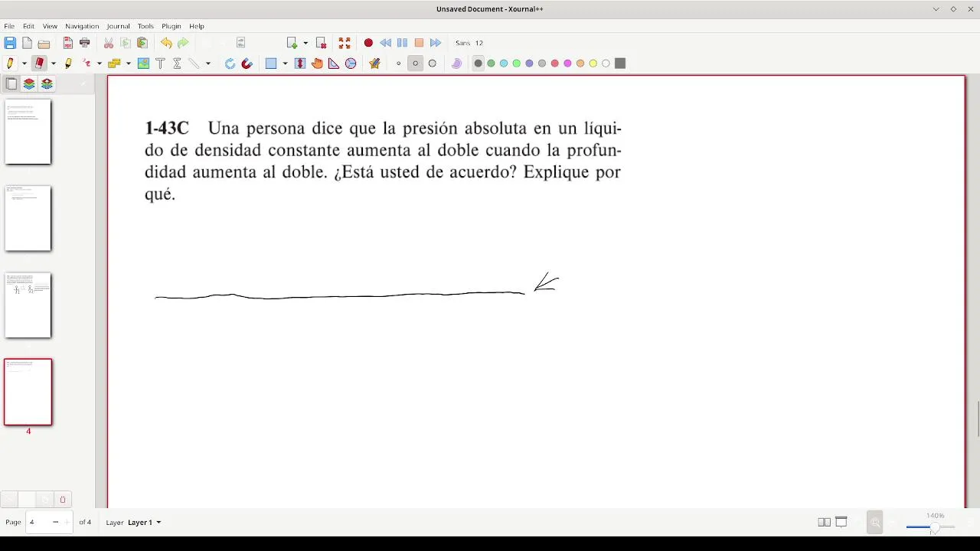
Task: Choose the Select Rectangle tool
Action: [271, 64]
